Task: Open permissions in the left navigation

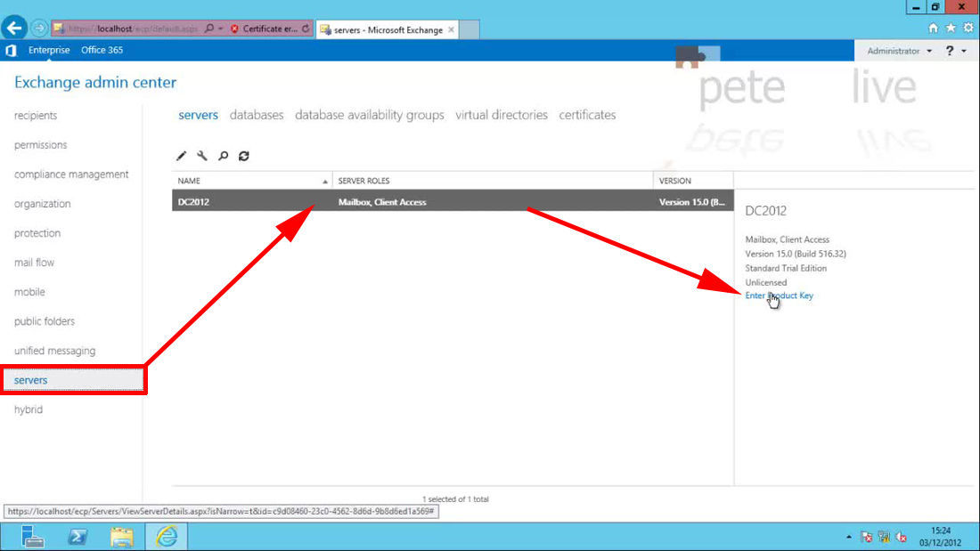Action: [x=41, y=145]
